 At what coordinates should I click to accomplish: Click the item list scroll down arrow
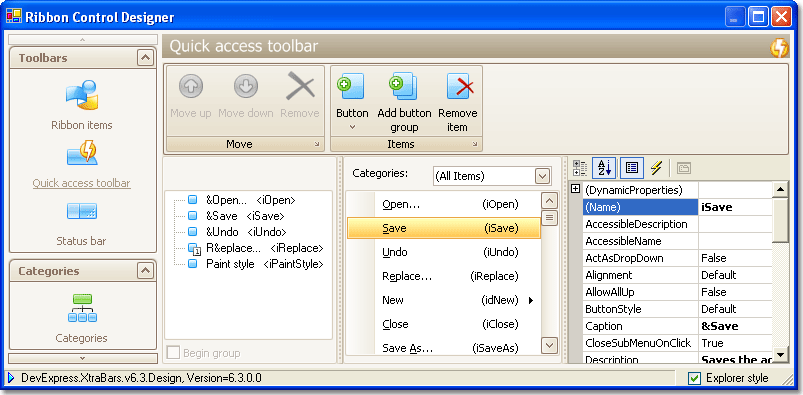[x=550, y=345]
